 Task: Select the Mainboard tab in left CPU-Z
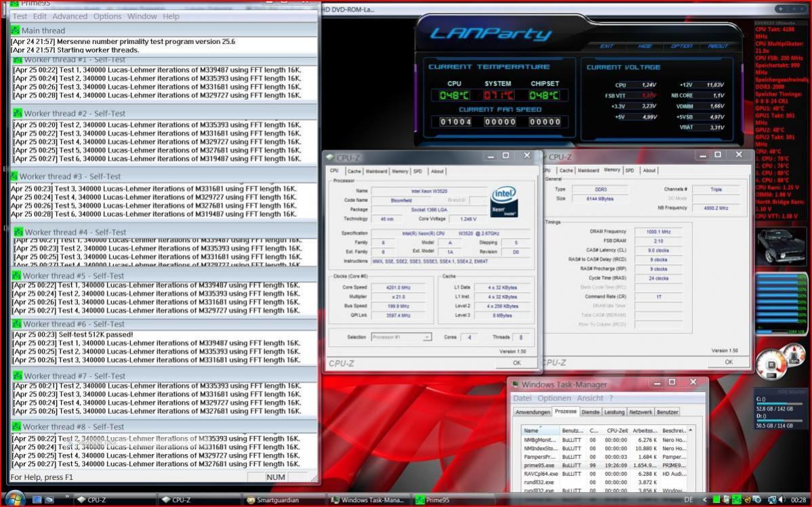[376, 171]
